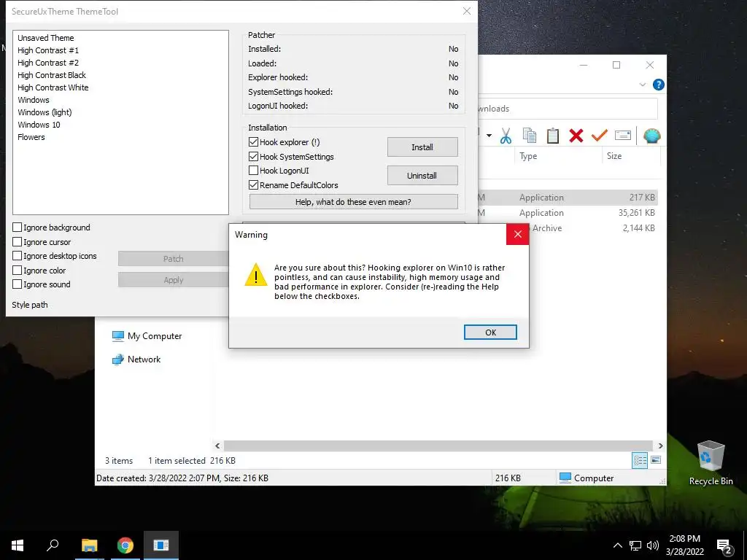Click the volume speaker icon in tray
Image resolution: width=747 pixels, height=560 pixels.
click(653, 545)
